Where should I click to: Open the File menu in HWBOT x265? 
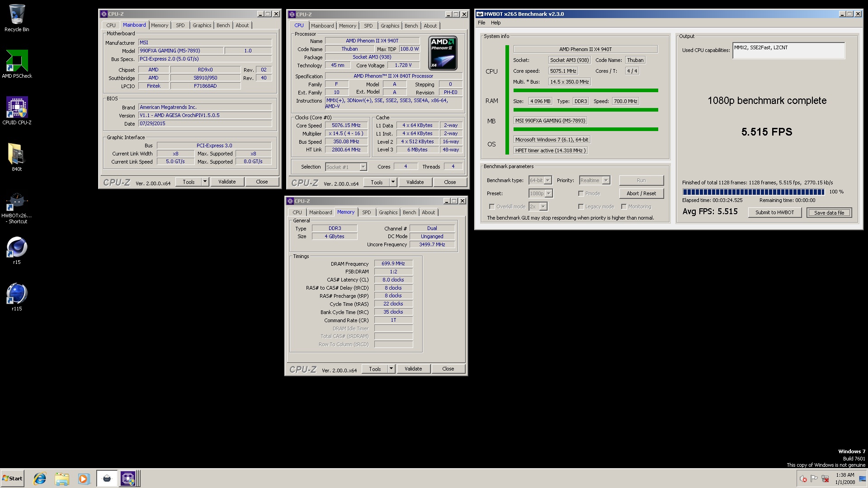pos(481,23)
